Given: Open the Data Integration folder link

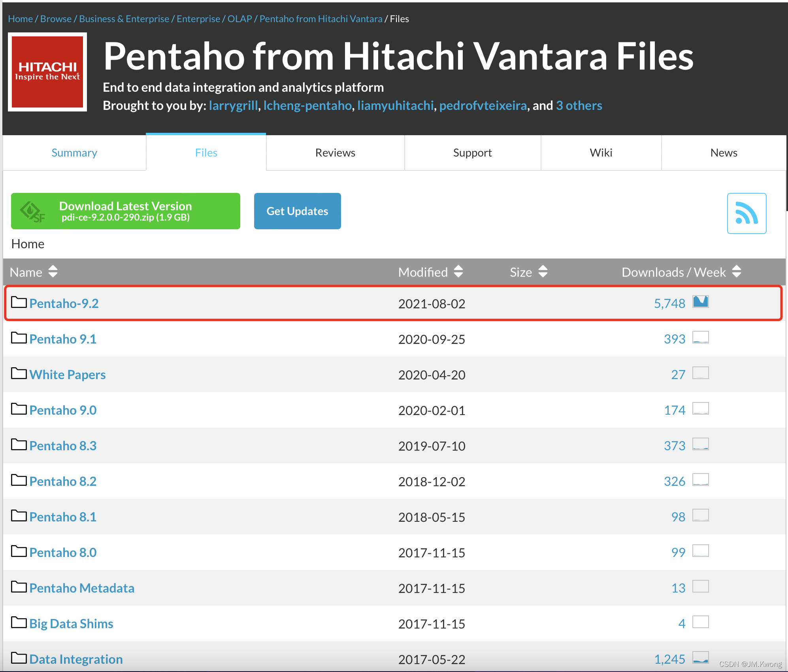Looking at the screenshot, I should click(76, 659).
